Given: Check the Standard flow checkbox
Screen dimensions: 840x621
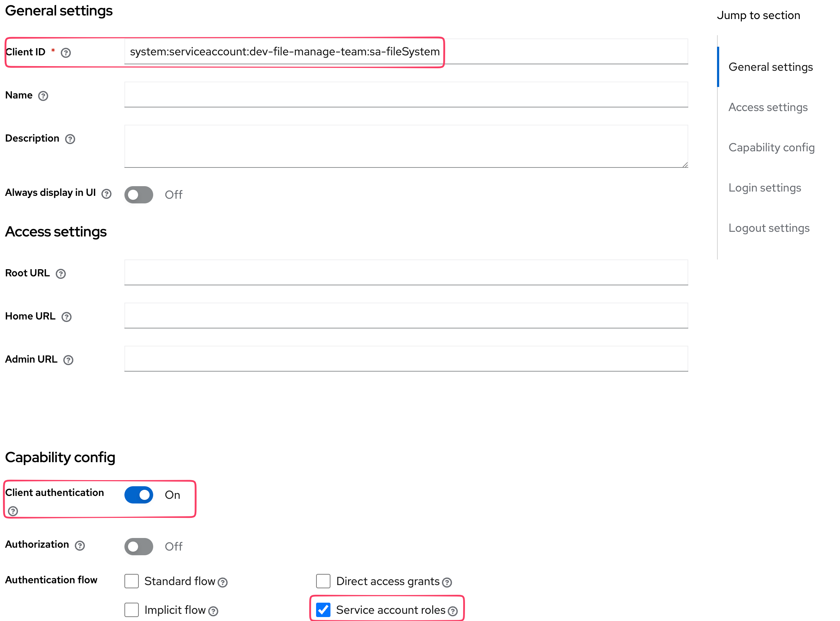Looking at the screenshot, I should click(x=132, y=581).
